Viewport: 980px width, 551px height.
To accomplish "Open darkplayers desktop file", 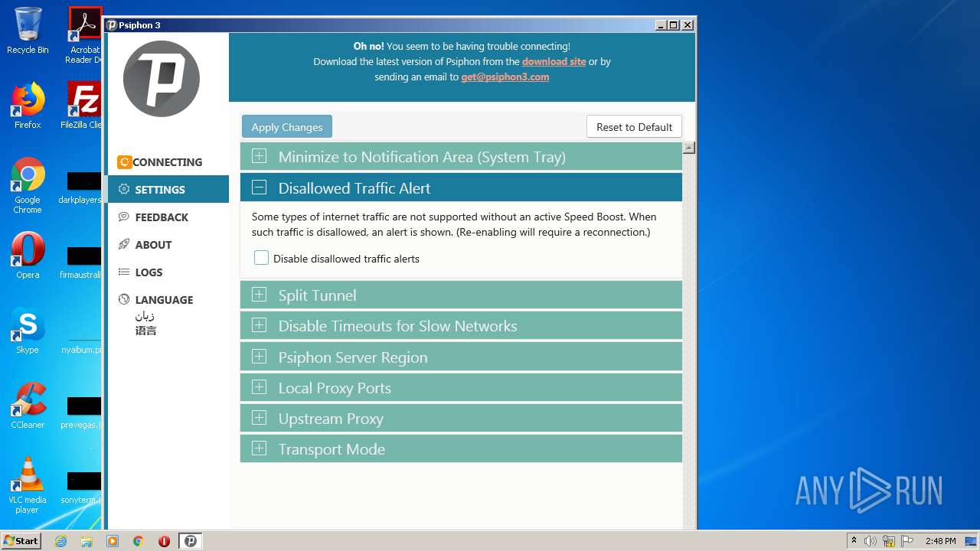I will pyautogui.click(x=83, y=187).
